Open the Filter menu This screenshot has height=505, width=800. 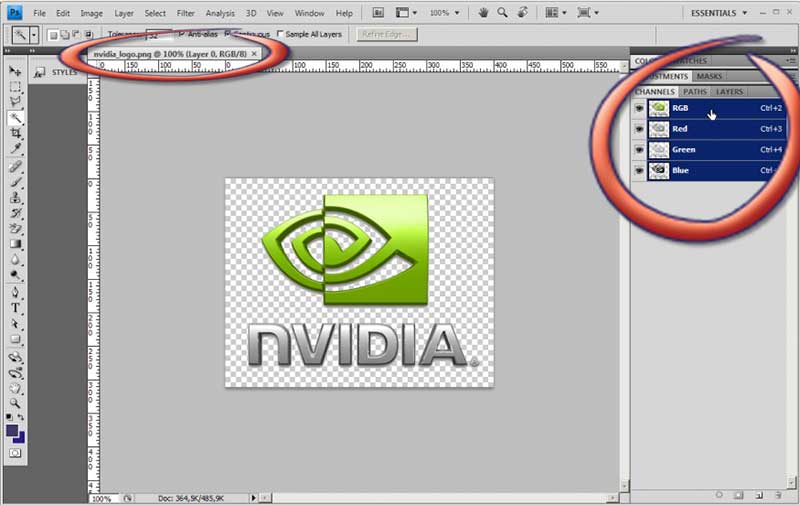185,13
